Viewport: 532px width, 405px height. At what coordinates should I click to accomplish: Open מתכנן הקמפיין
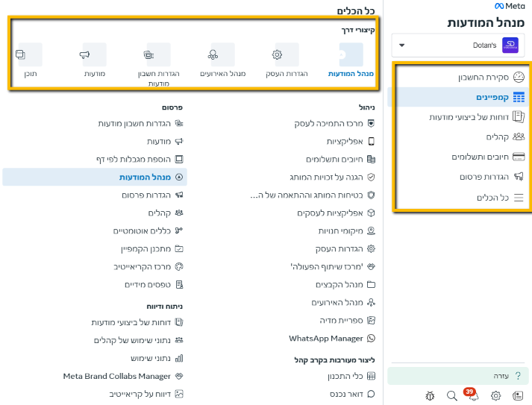[x=152, y=249]
